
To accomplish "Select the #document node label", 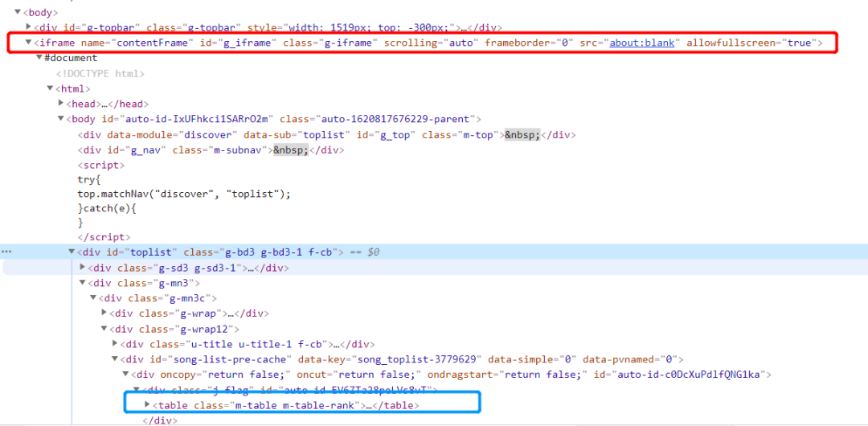I will pyautogui.click(x=71, y=58).
